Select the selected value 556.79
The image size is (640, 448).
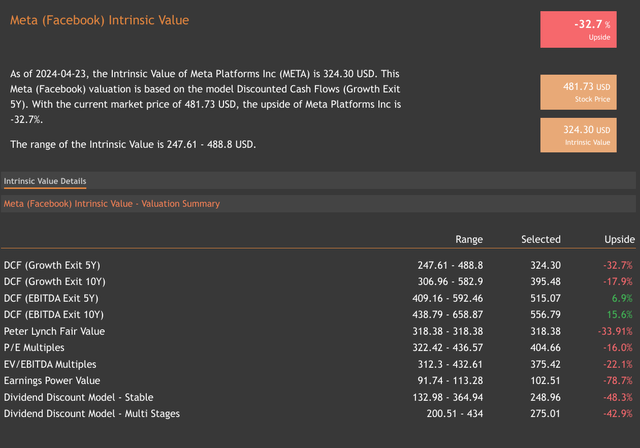[546, 315]
